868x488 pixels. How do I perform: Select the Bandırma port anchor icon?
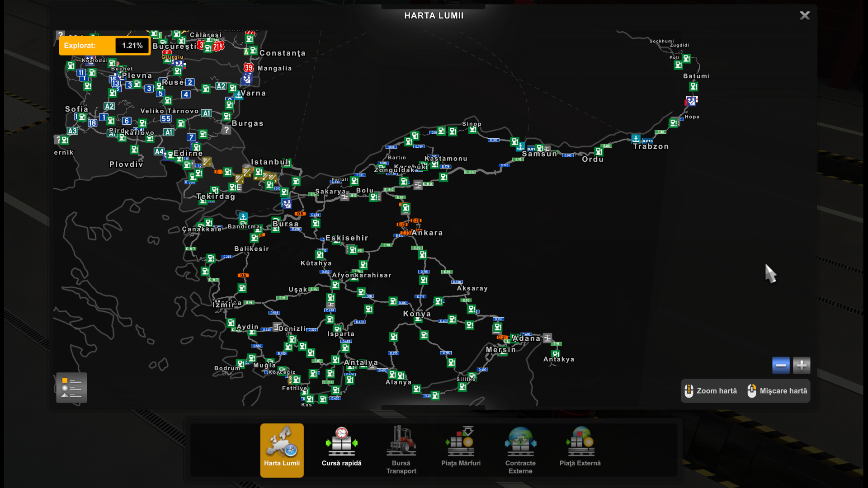coord(243,216)
